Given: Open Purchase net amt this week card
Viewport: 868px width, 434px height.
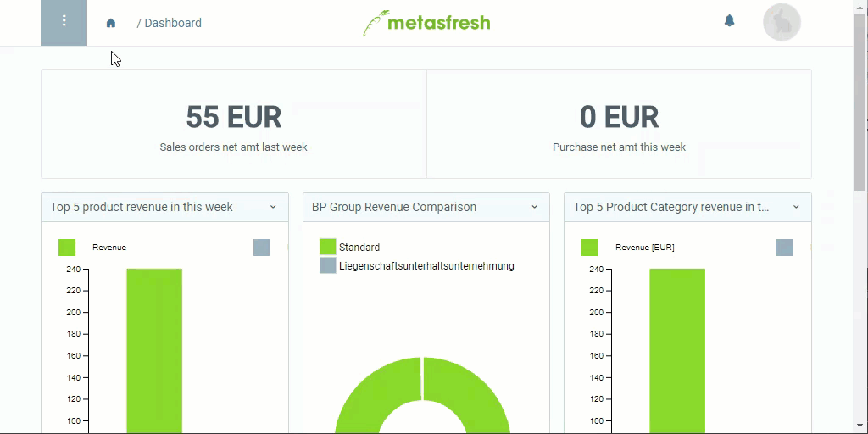Looking at the screenshot, I should pos(619,124).
